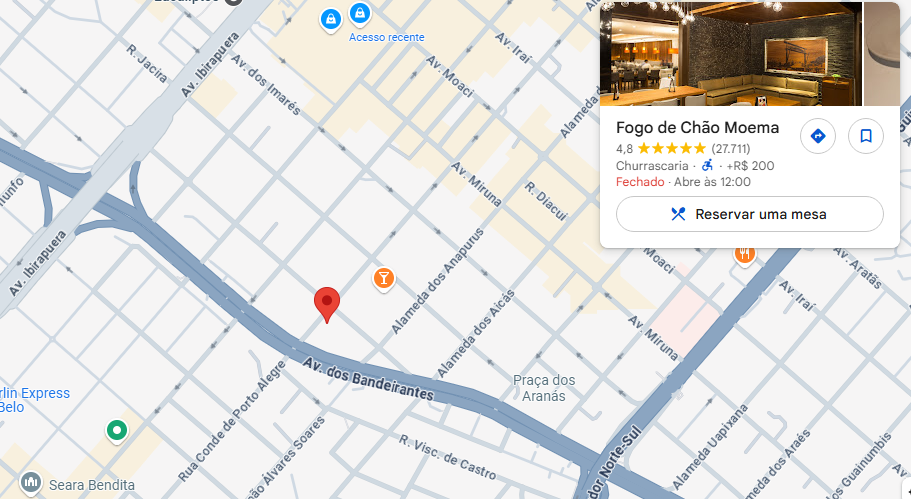Select the orange restaurant fork-knife marker
Viewport: 911px width, 499px height.
point(744,254)
